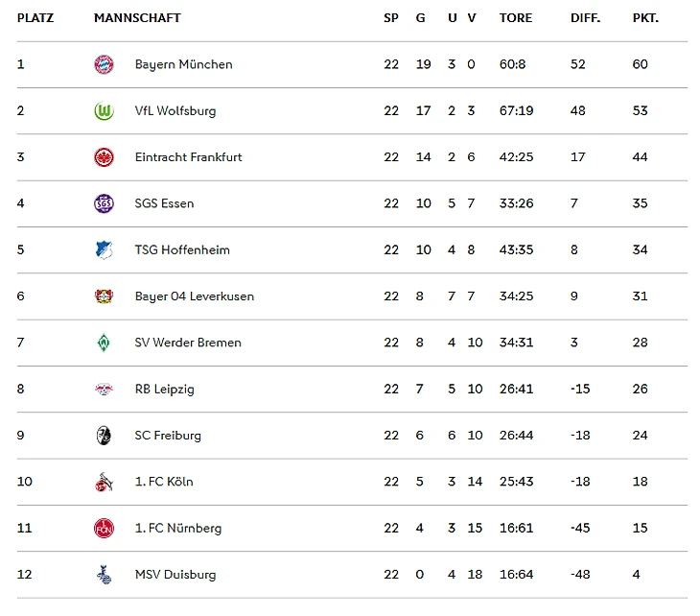Screen dimensions: 700x616
Task: Click the VfL Wolfsburg green logo
Action: click(x=104, y=110)
